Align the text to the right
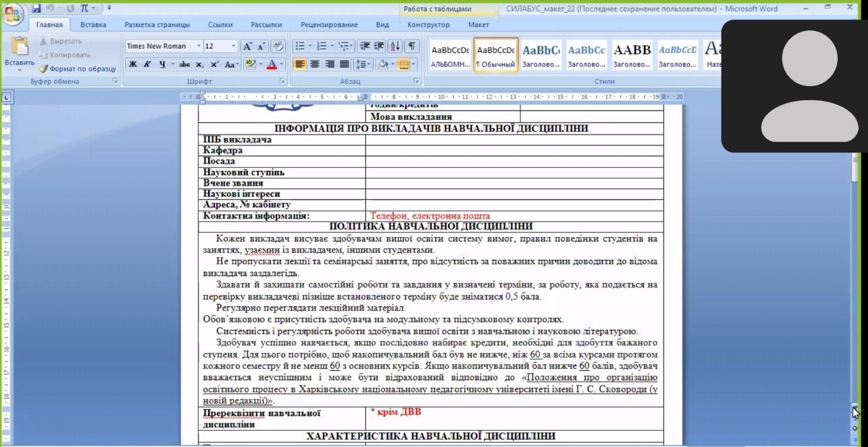868x447 pixels. [x=330, y=65]
